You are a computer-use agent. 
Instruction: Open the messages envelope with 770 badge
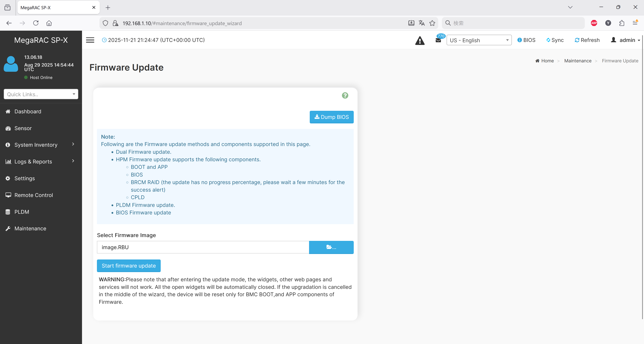click(438, 40)
